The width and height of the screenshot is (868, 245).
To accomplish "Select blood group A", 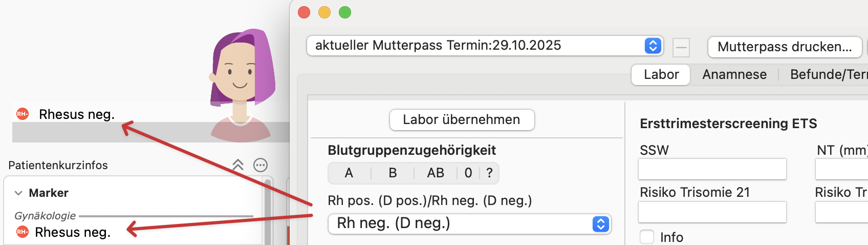I will (349, 173).
